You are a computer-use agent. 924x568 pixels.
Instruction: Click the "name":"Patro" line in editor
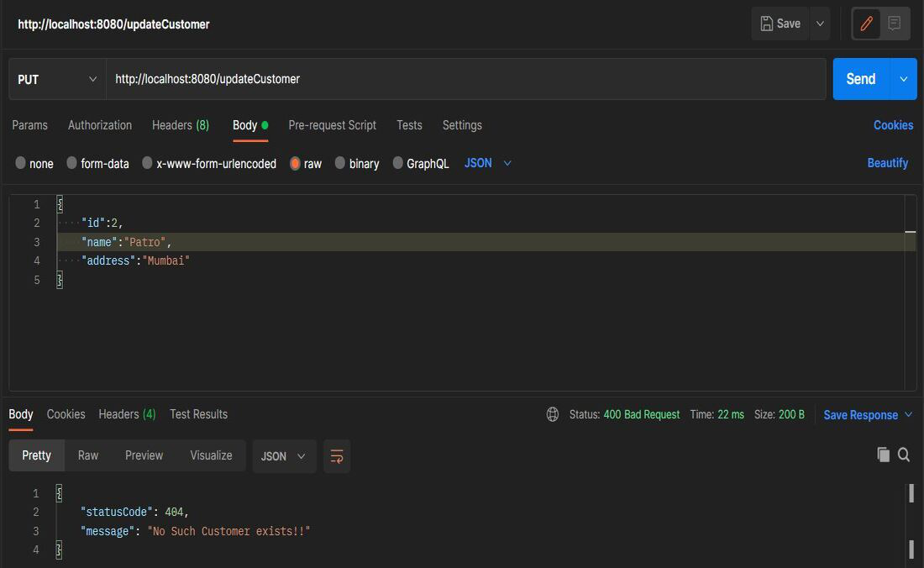[126, 242]
